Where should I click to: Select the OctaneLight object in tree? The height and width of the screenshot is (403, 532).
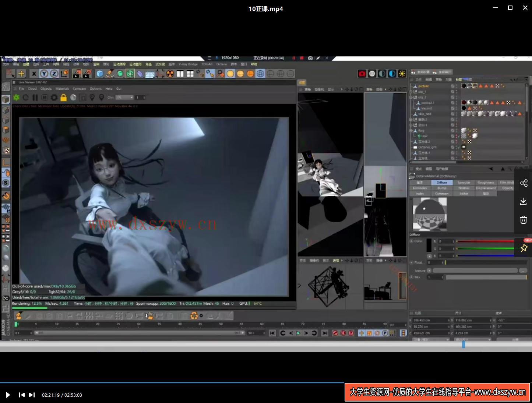427,147
